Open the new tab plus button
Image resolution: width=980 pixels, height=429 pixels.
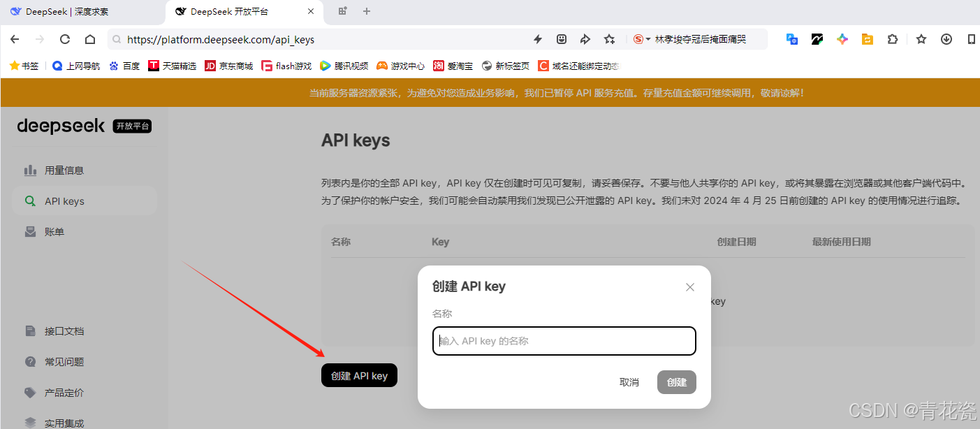pos(366,11)
